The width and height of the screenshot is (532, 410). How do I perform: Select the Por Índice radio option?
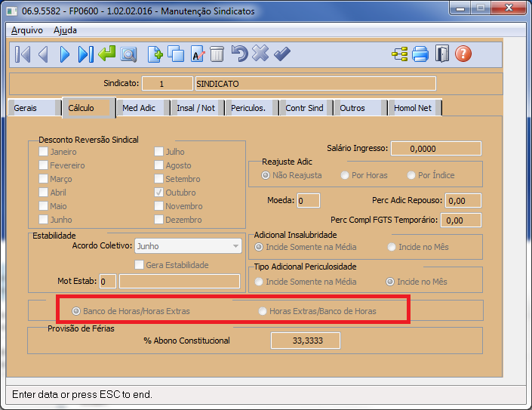411,175
